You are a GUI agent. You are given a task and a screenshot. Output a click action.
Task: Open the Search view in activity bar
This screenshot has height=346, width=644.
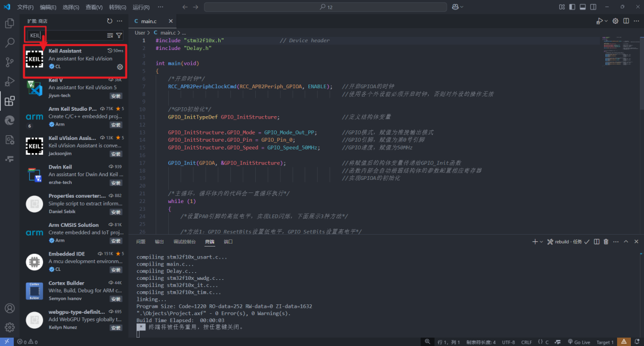10,43
